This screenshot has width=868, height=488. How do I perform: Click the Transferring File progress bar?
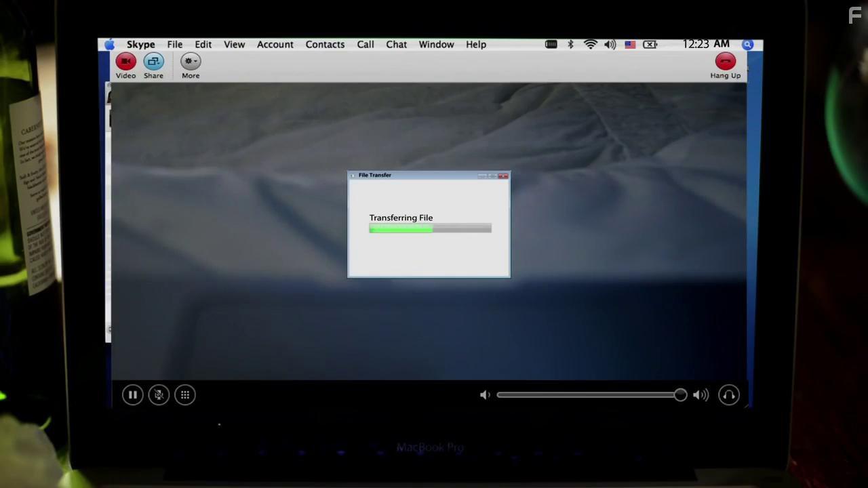(x=430, y=229)
